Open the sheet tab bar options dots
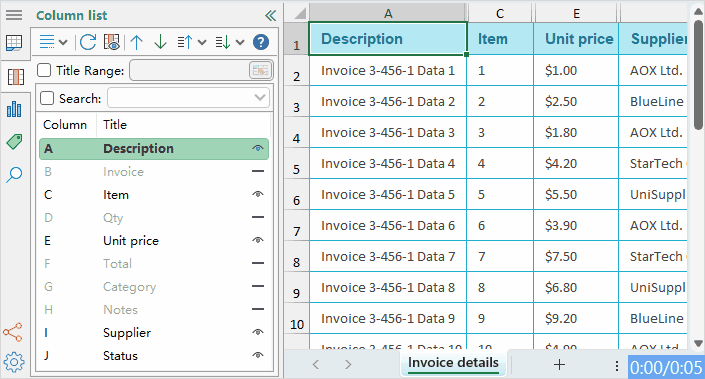 click(x=617, y=365)
